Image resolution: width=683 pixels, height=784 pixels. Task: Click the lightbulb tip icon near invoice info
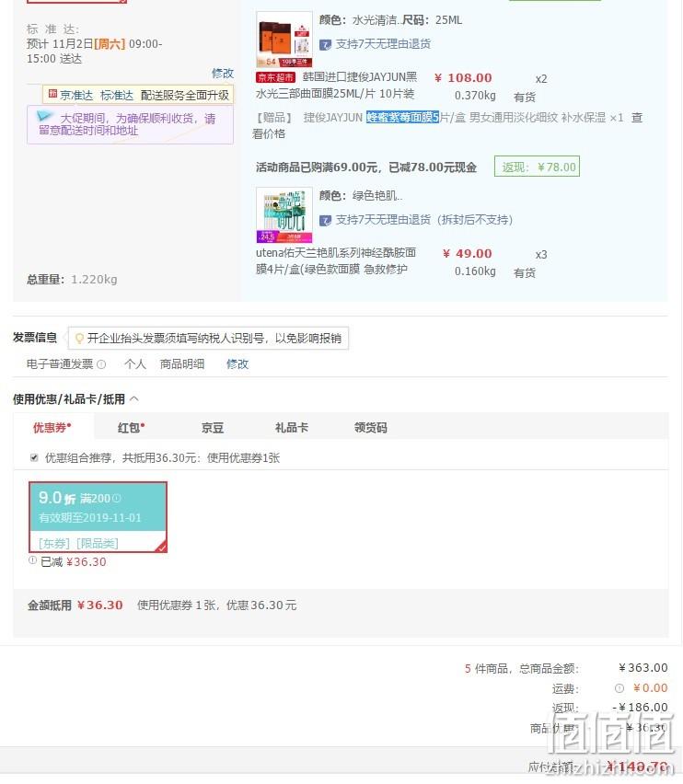click(79, 339)
